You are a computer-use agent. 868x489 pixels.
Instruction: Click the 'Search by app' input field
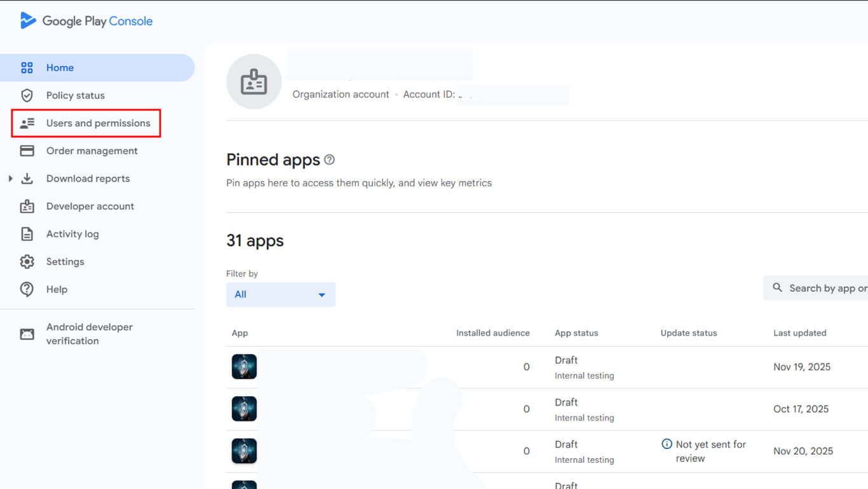(826, 287)
